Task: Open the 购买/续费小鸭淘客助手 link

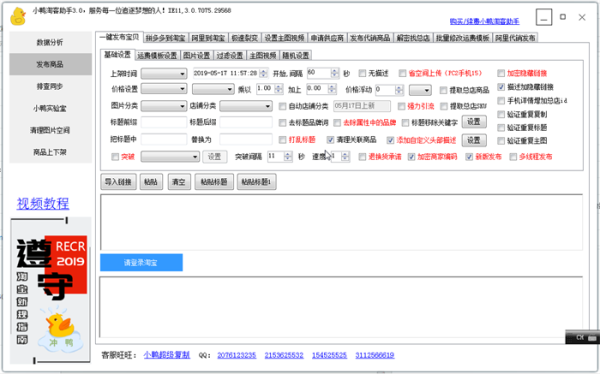Action: [484, 21]
